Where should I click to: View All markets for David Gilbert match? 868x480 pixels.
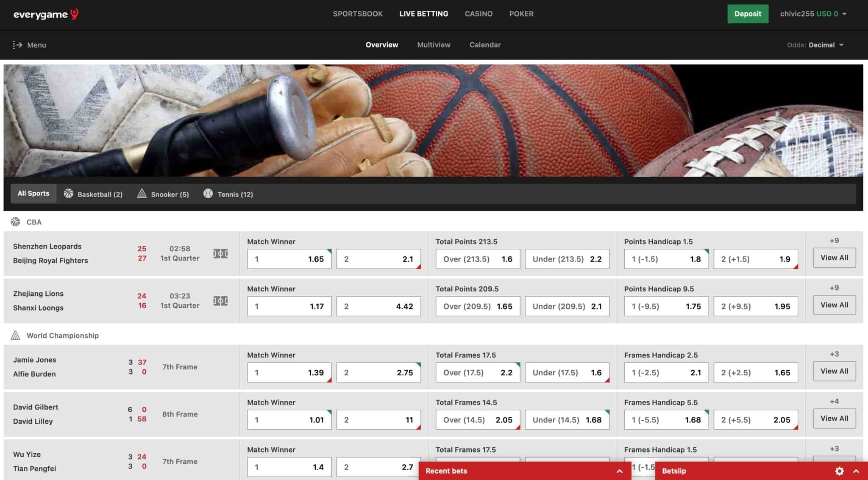click(x=834, y=418)
